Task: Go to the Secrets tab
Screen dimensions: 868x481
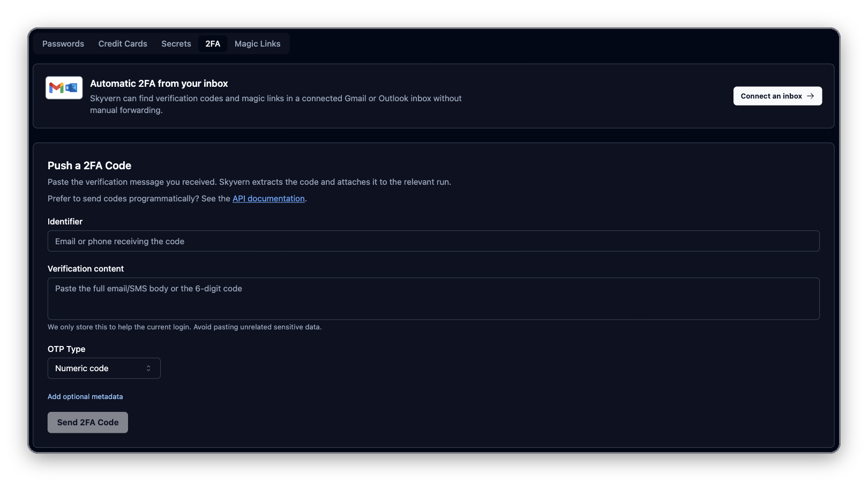Action: coord(176,44)
